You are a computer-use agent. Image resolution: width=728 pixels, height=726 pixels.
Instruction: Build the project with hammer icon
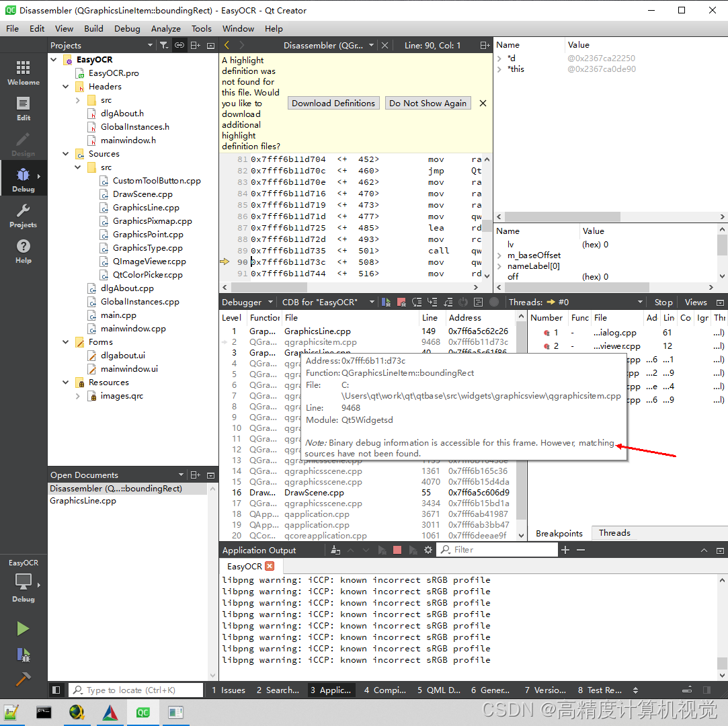(23, 679)
